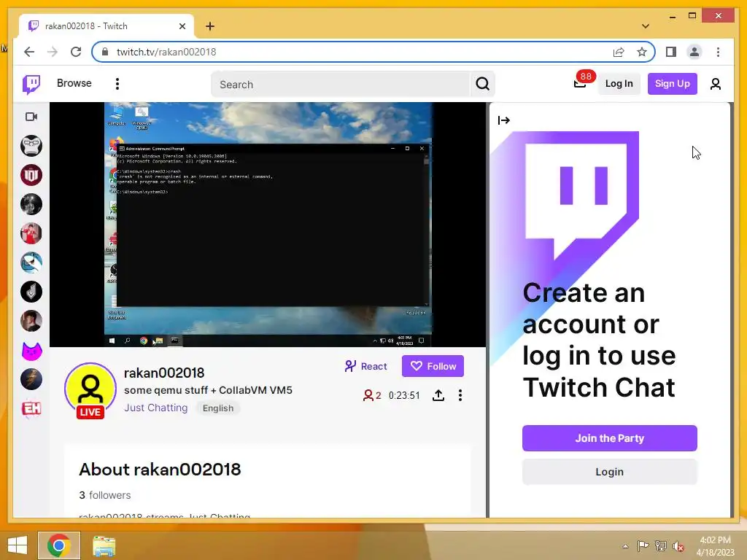747x560 pixels.
Task: Click the purple Sign Up button
Action: [x=672, y=84]
